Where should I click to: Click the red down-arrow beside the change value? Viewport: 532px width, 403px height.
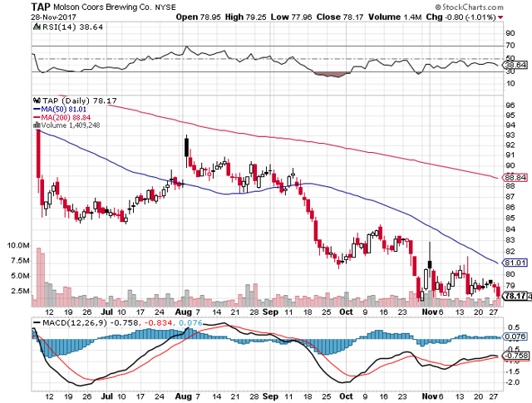pos(500,17)
